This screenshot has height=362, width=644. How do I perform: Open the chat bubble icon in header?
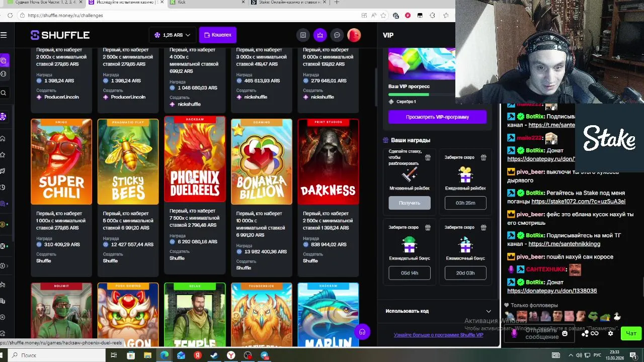click(x=337, y=35)
